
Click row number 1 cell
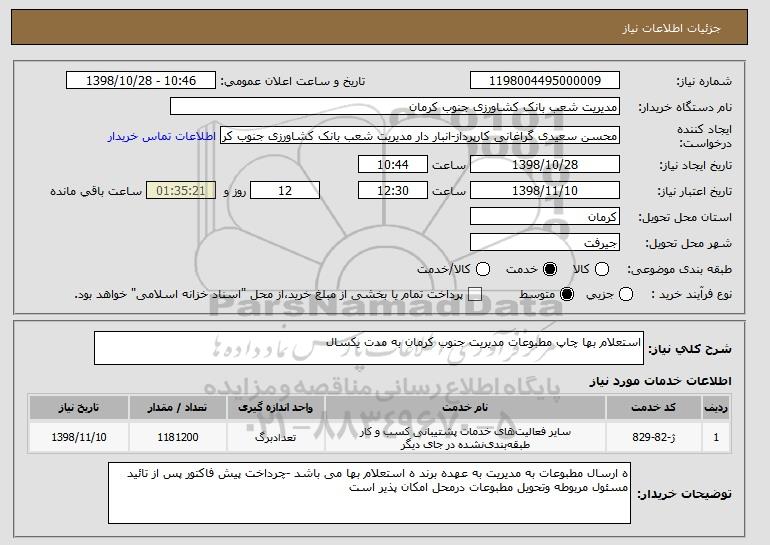click(716, 437)
